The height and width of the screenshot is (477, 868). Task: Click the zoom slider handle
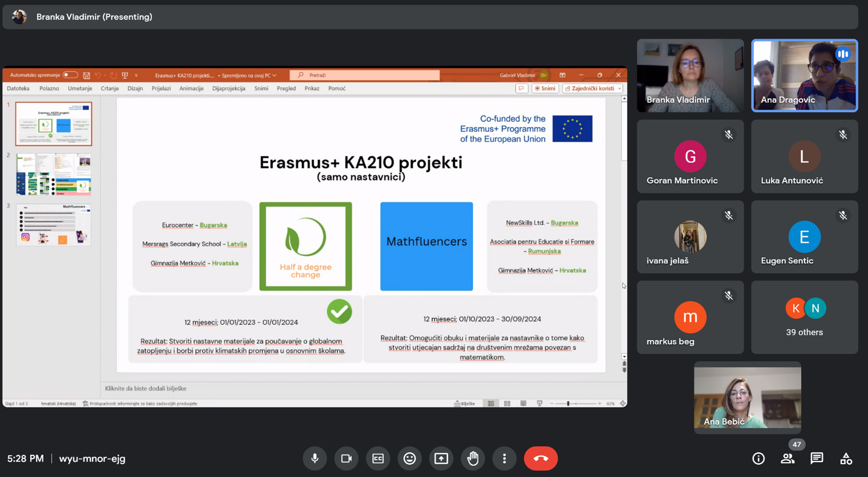click(x=568, y=404)
